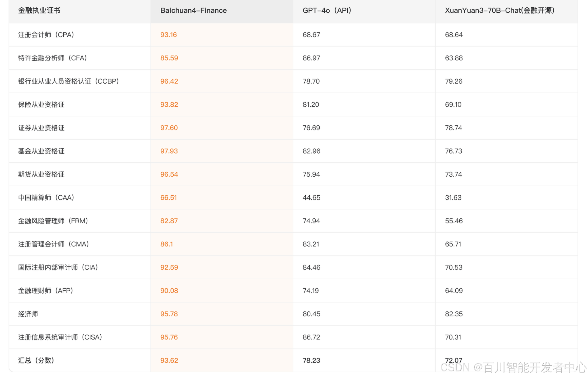Click the XuanYuan score 70.31
Viewport: 588px width, 377px height.
point(453,337)
